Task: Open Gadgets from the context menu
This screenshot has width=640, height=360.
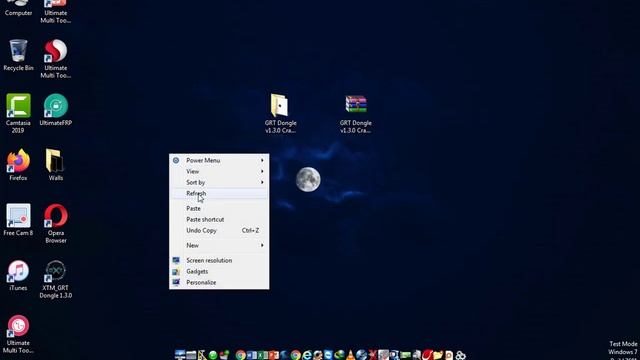Action: pyautogui.click(x=219, y=271)
